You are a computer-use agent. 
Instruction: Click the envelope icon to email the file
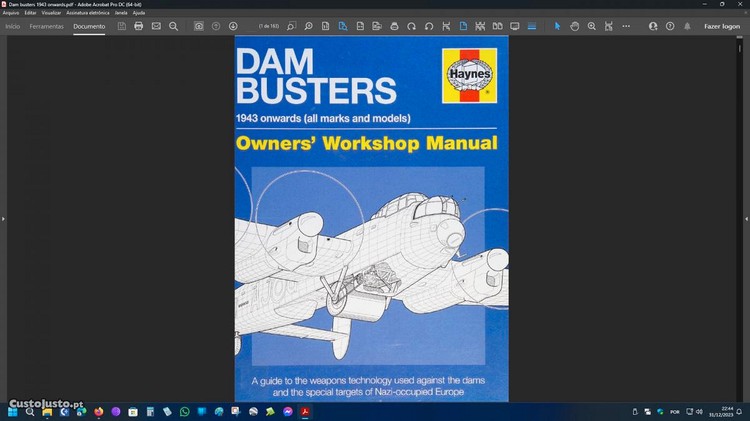pyautogui.click(x=156, y=26)
